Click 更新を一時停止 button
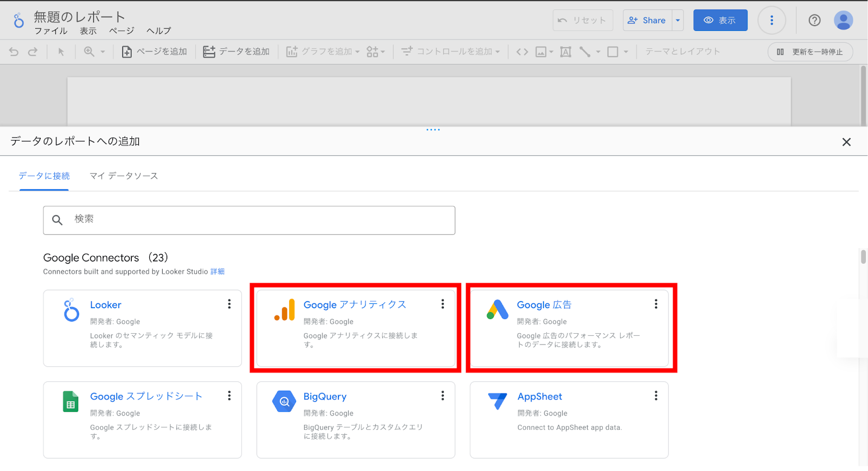868x471 pixels. (x=810, y=52)
